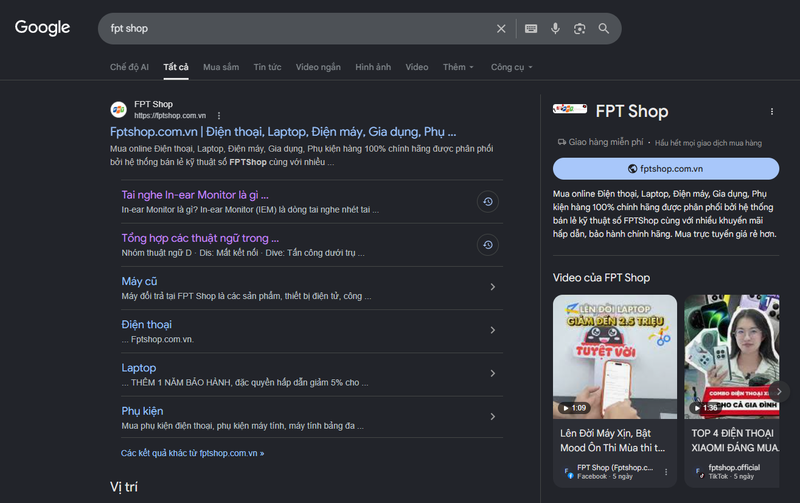Expand the Laptop row chevron
This screenshot has height=503, width=800.
point(492,373)
